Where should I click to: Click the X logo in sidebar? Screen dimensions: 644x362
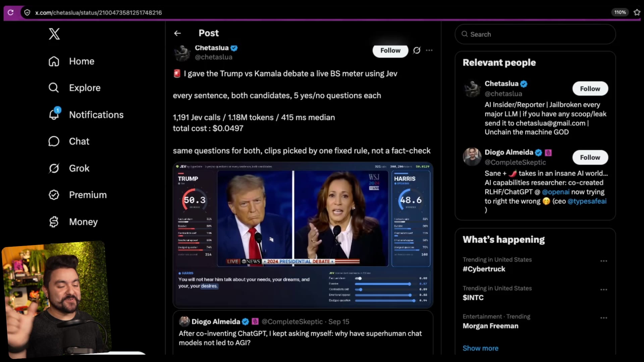pos(54,34)
